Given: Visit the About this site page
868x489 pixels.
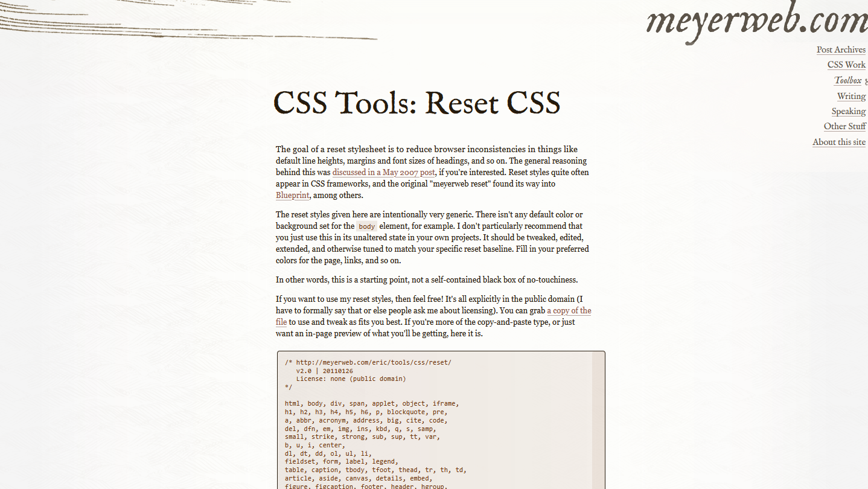Looking at the screenshot, I should pyautogui.click(x=838, y=142).
